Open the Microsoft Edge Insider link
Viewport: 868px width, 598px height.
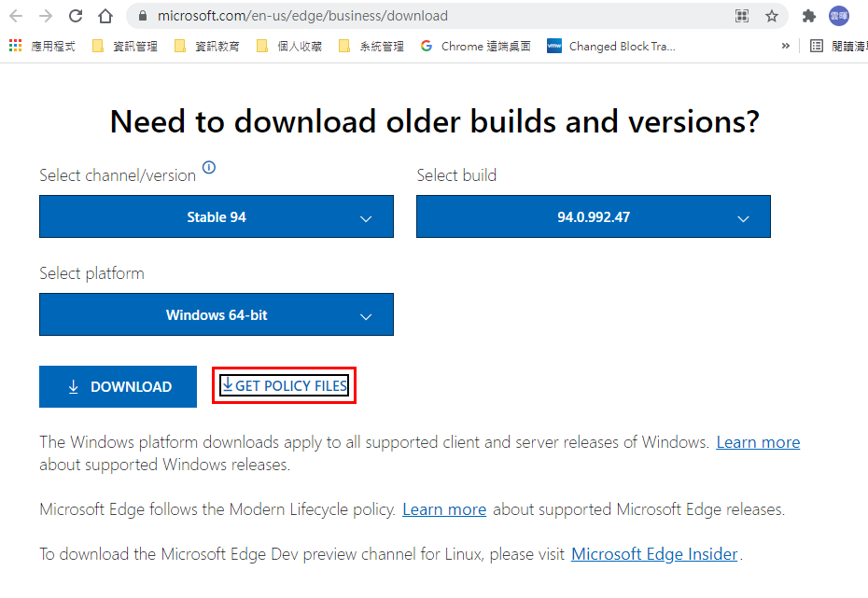654,554
